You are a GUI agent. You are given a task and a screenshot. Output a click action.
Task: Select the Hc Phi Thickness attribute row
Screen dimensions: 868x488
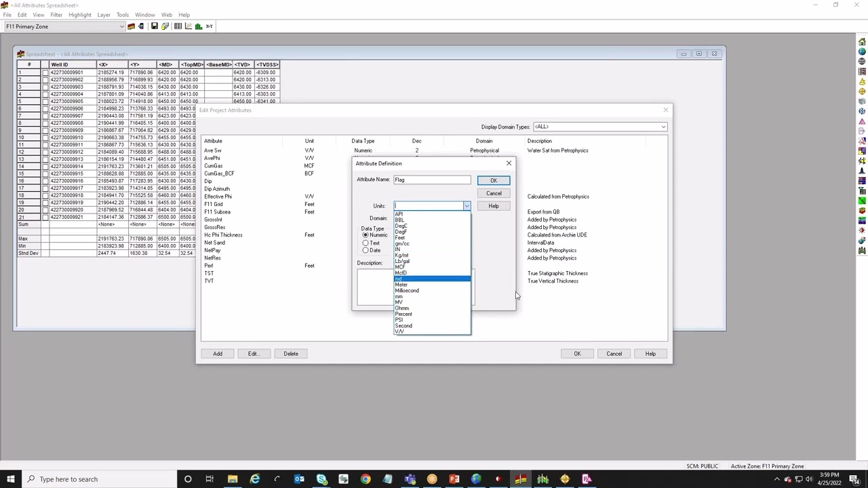(223, 235)
